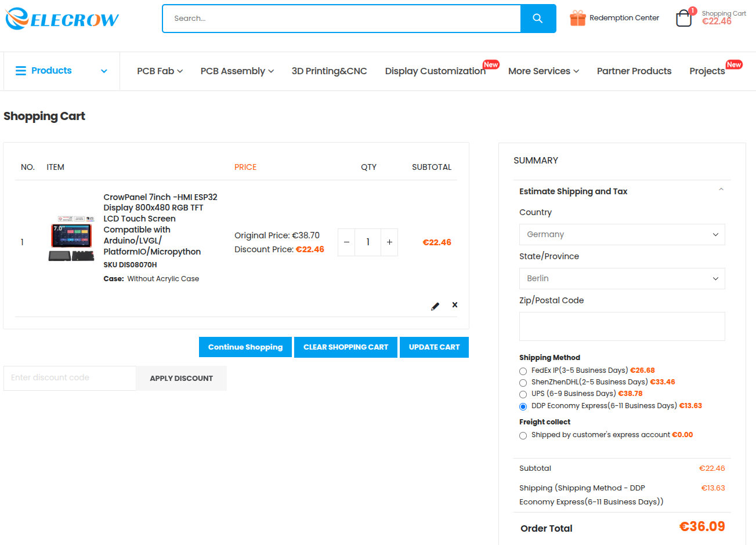
Task: Open the Country dropdown showing Germany
Action: click(x=622, y=235)
